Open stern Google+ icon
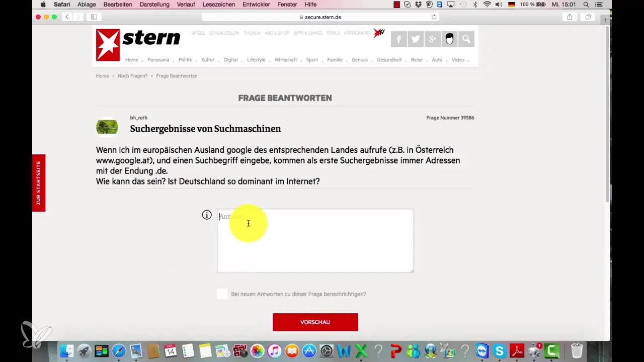644x362 pixels. click(x=432, y=39)
